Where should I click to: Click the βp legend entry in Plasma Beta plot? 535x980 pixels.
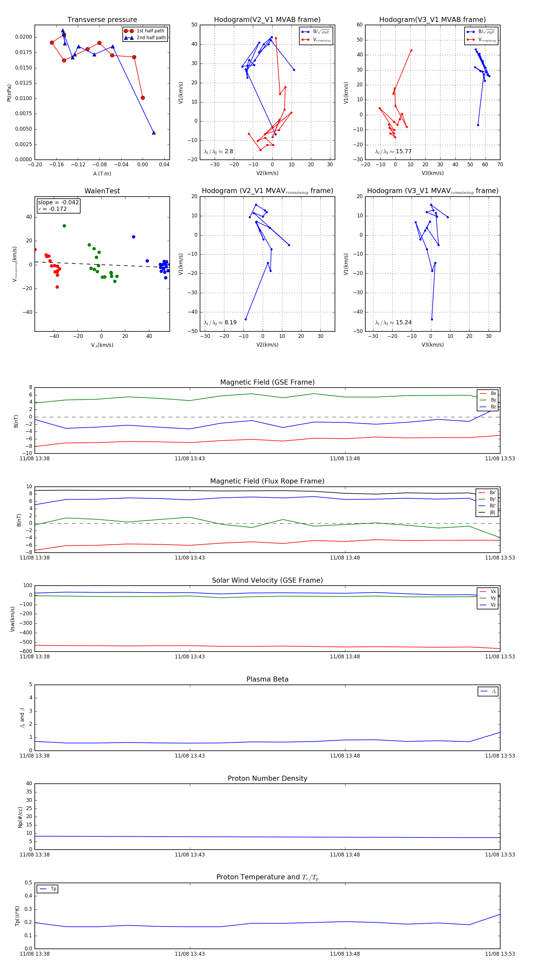coord(489,691)
